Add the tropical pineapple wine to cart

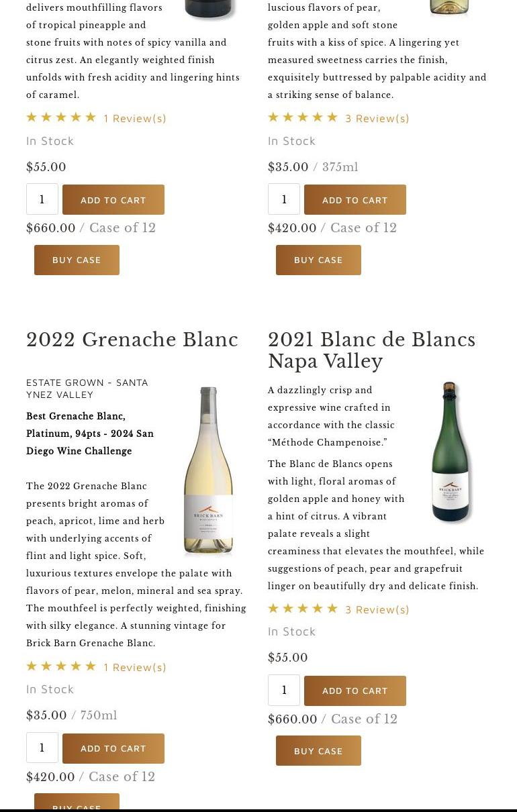click(113, 200)
